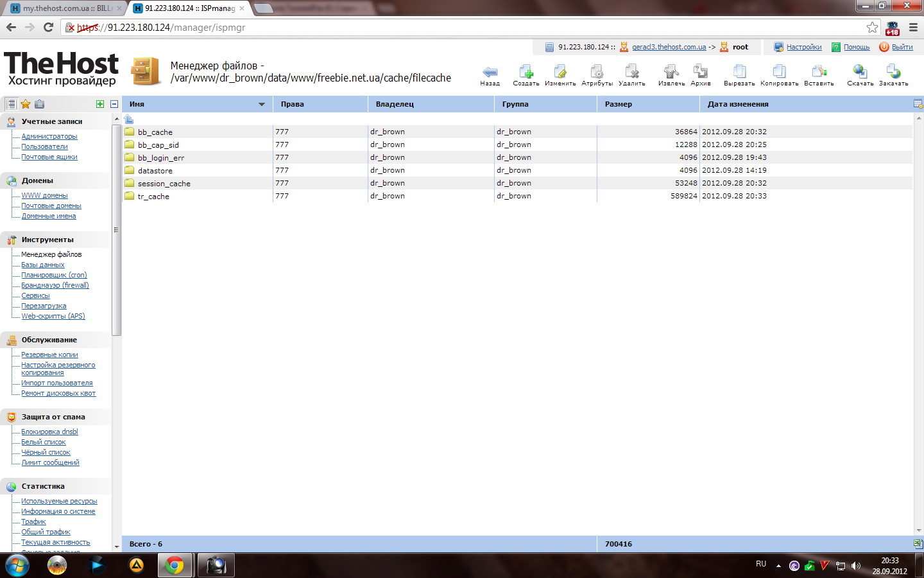
Task: Click the sidebar vertical scrollbar thumb
Action: point(116,230)
